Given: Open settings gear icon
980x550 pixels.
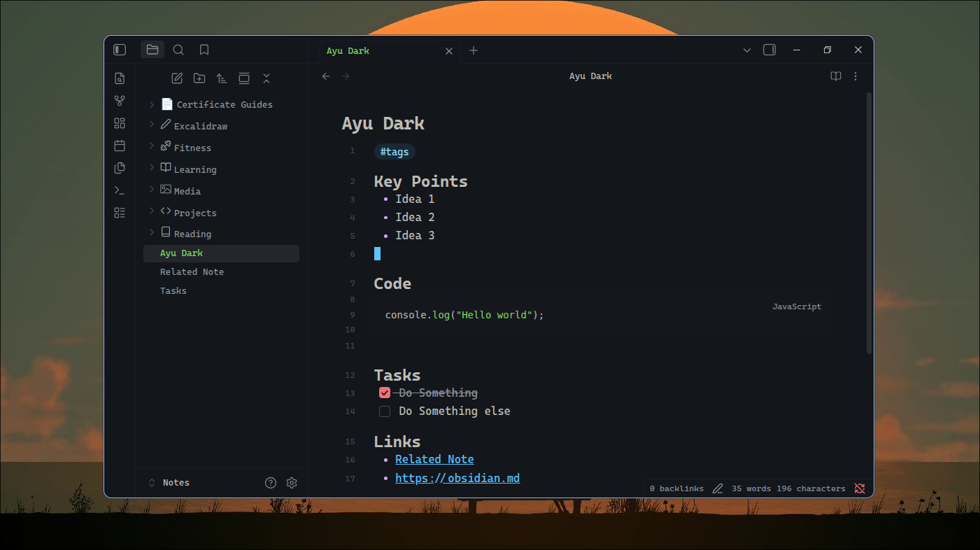Looking at the screenshot, I should click(292, 483).
